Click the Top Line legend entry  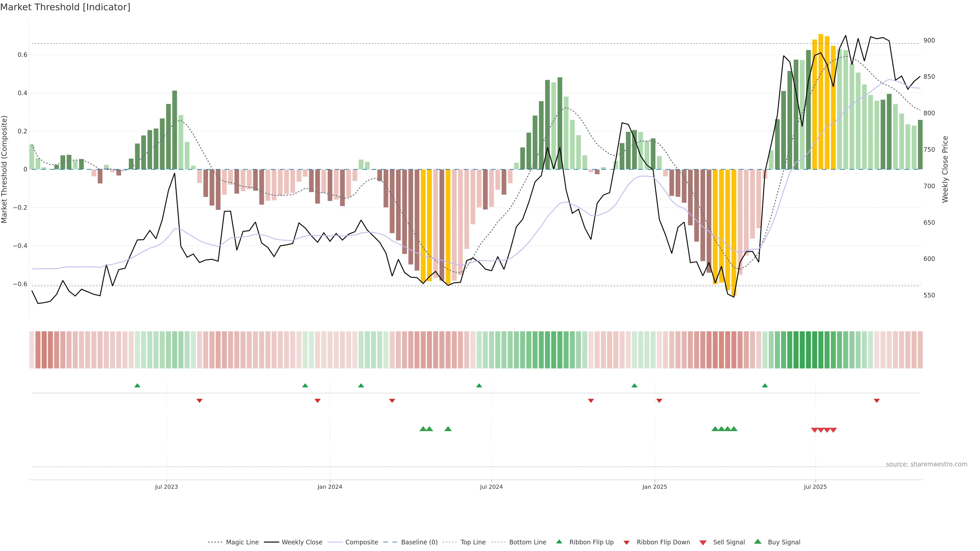473,542
